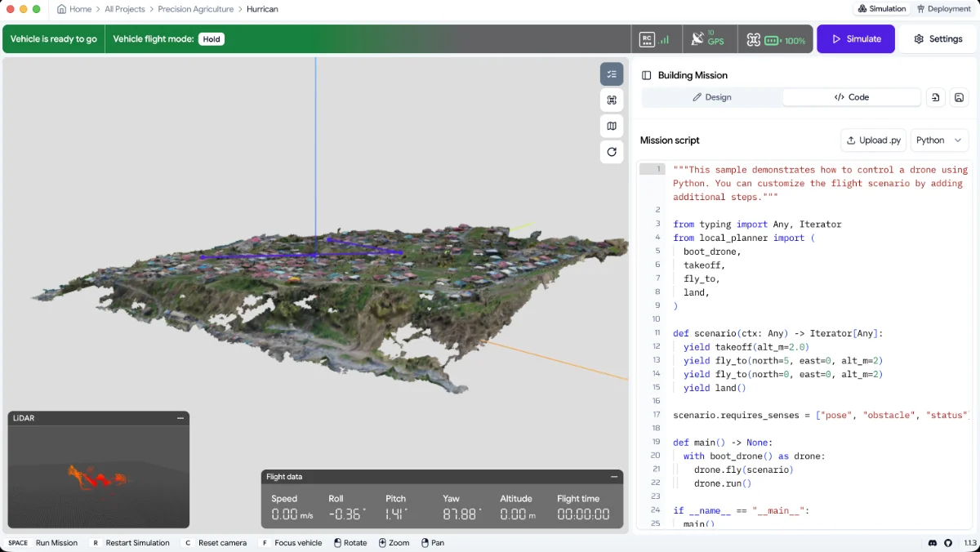Open the Discord icon in status bar
This screenshot has height=552, width=980.
(x=933, y=543)
